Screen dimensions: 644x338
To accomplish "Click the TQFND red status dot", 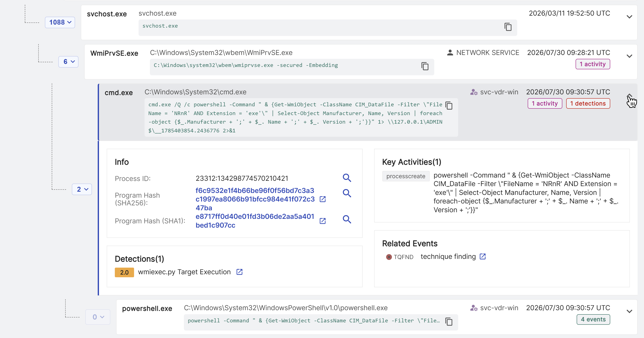I will [389, 257].
